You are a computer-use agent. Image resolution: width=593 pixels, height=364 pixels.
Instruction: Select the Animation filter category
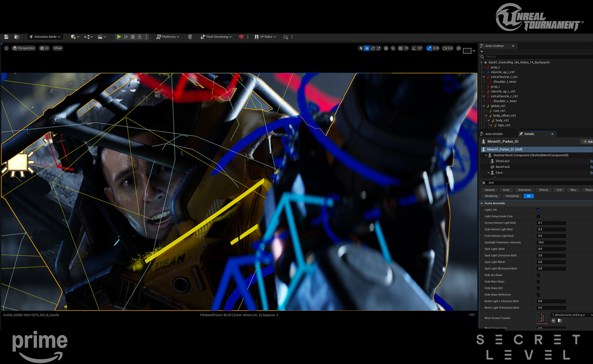(524, 190)
